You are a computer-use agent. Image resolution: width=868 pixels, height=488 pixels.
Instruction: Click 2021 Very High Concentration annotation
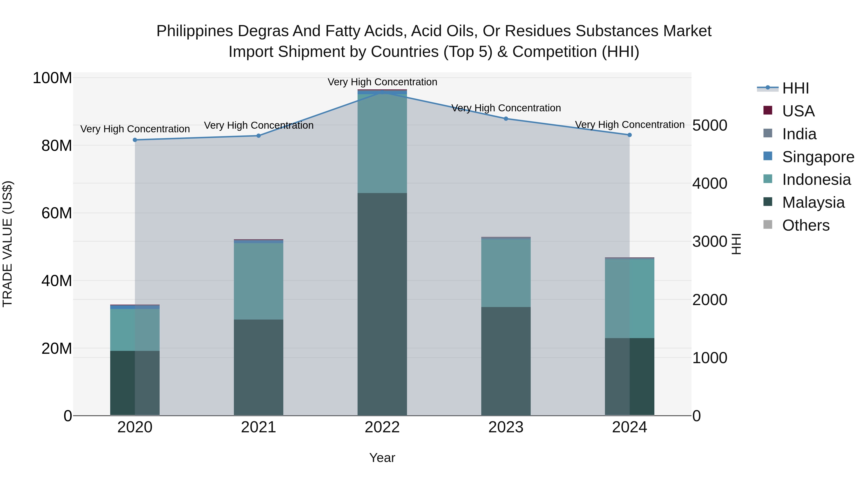tap(259, 125)
